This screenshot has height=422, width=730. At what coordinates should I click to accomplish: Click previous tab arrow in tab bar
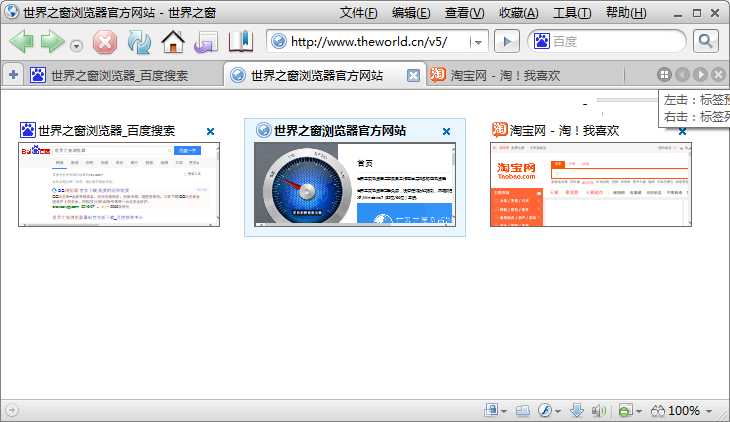[x=683, y=75]
